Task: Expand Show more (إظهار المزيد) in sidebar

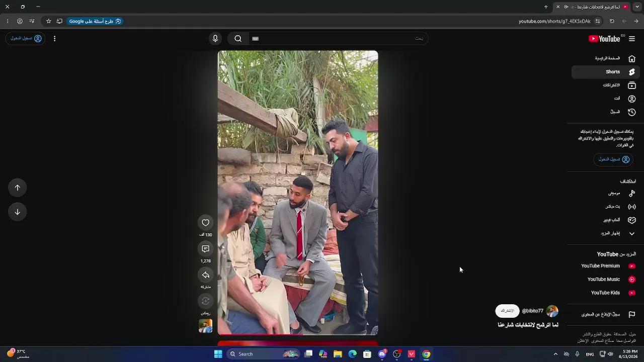Action: tap(606, 233)
